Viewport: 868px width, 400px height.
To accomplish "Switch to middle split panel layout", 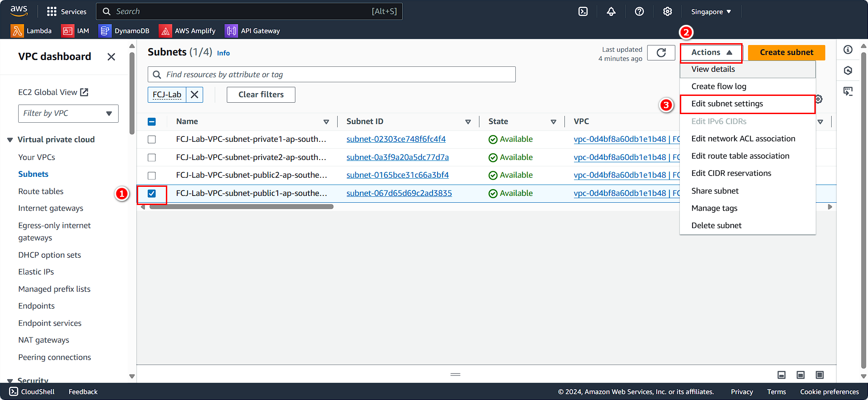I will point(801,375).
